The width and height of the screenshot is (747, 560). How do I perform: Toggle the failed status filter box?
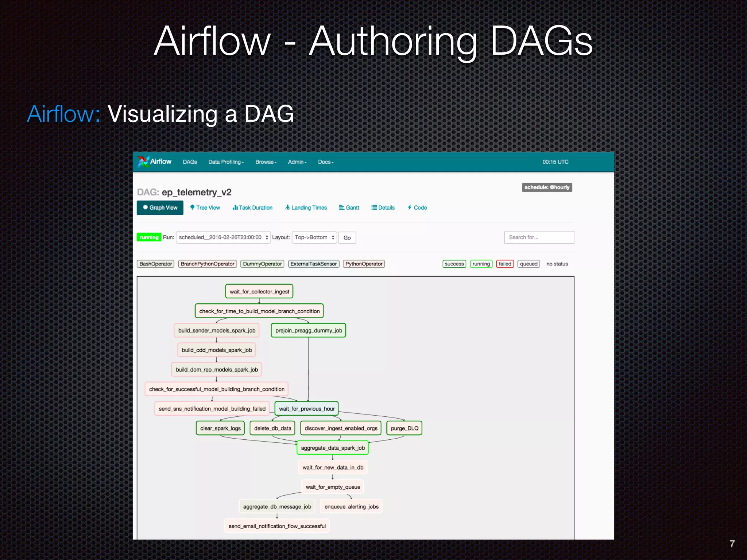tap(505, 264)
